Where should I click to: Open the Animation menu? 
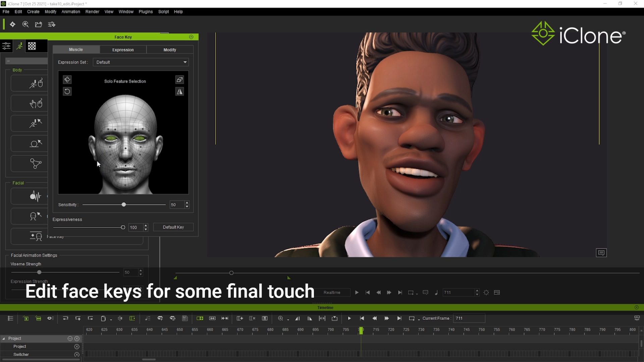coord(71,12)
